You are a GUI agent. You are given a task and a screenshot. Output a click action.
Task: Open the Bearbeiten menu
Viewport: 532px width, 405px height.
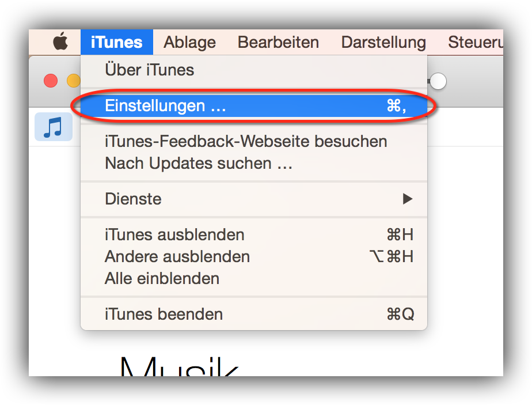pos(278,42)
